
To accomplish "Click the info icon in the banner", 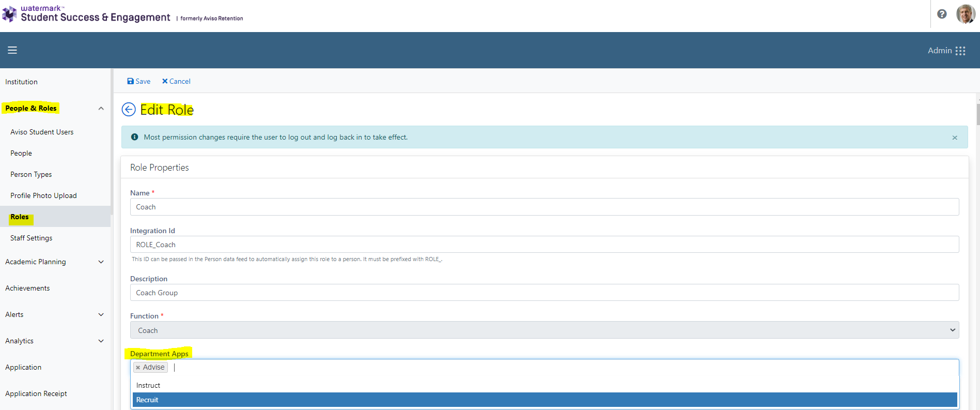I will (135, 137).
